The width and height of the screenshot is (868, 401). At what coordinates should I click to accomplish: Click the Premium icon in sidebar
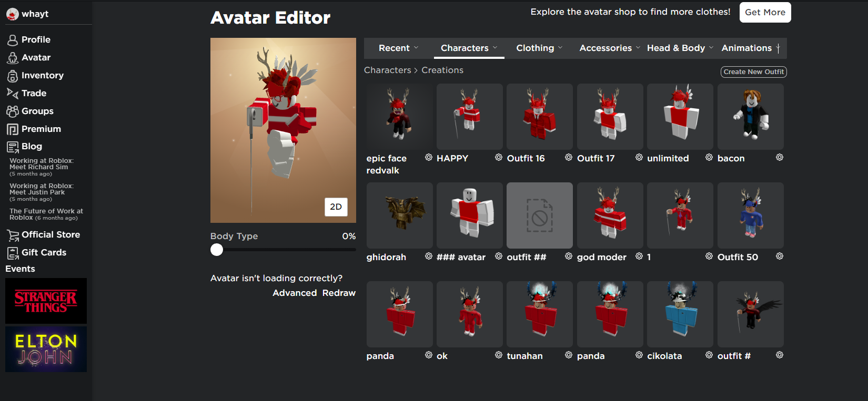pos(13,129)
